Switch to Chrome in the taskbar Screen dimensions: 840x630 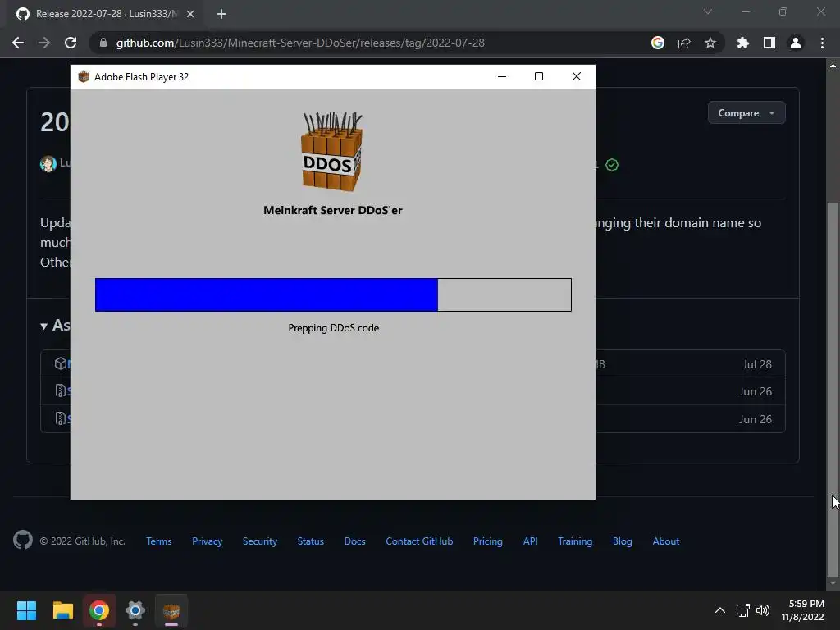click(x=99, y=610)
